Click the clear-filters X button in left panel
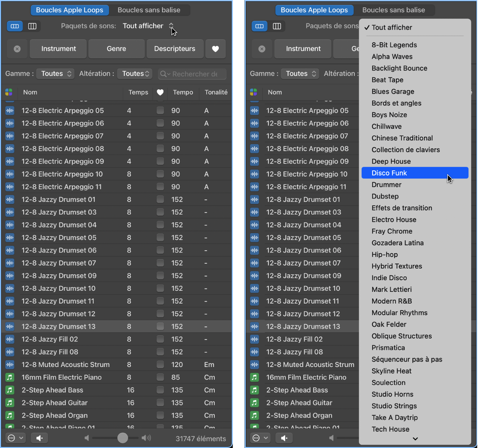478x448 pixels. tap(17, 49)
